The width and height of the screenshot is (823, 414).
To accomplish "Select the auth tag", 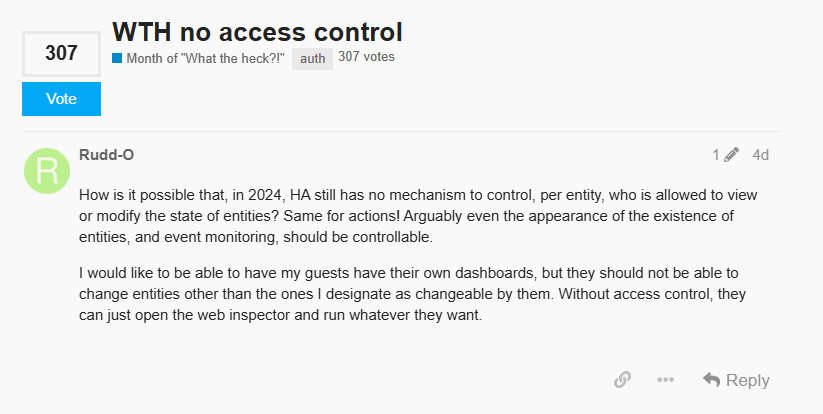I will 312,59.
